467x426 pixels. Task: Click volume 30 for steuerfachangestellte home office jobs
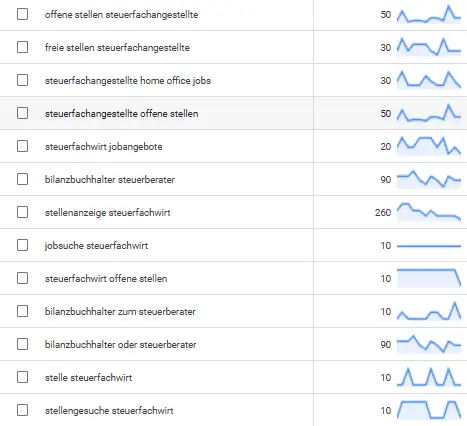[386, 80]
